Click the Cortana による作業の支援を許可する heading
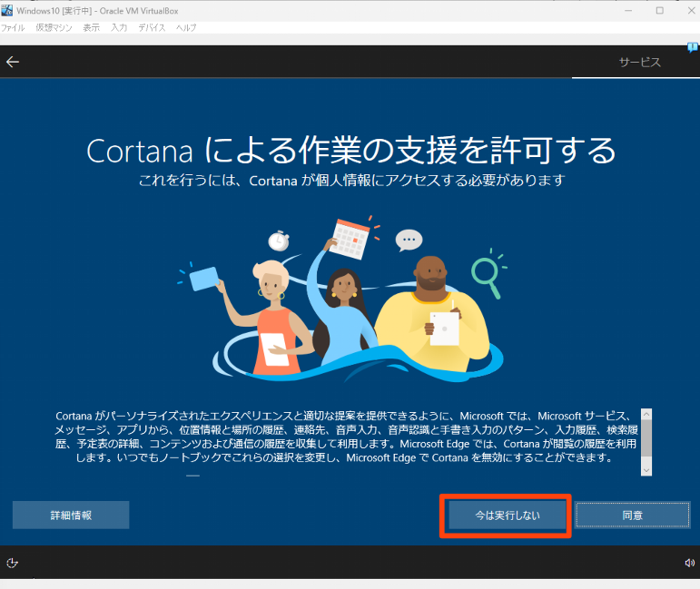Image resolution: width=700 pixels, height=589 pixels. tap(350, 151)
